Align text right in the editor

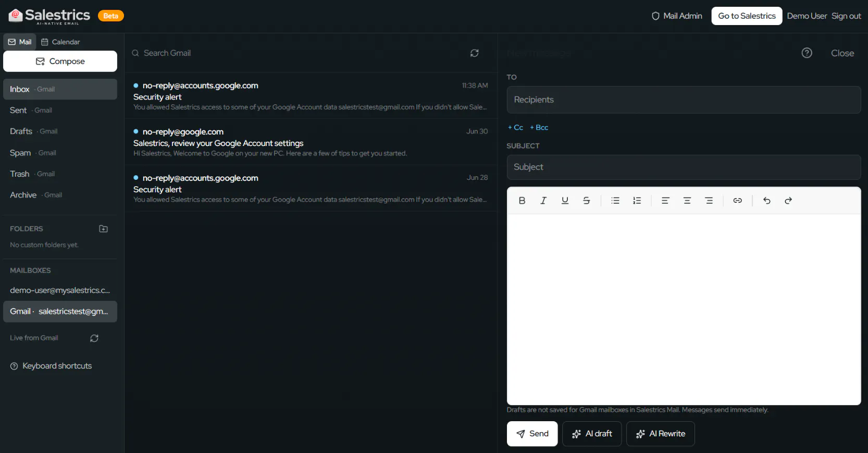tap(709, 201)
